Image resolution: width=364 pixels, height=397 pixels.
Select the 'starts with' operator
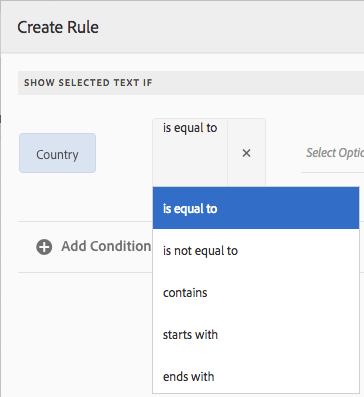tap(256, 334)
